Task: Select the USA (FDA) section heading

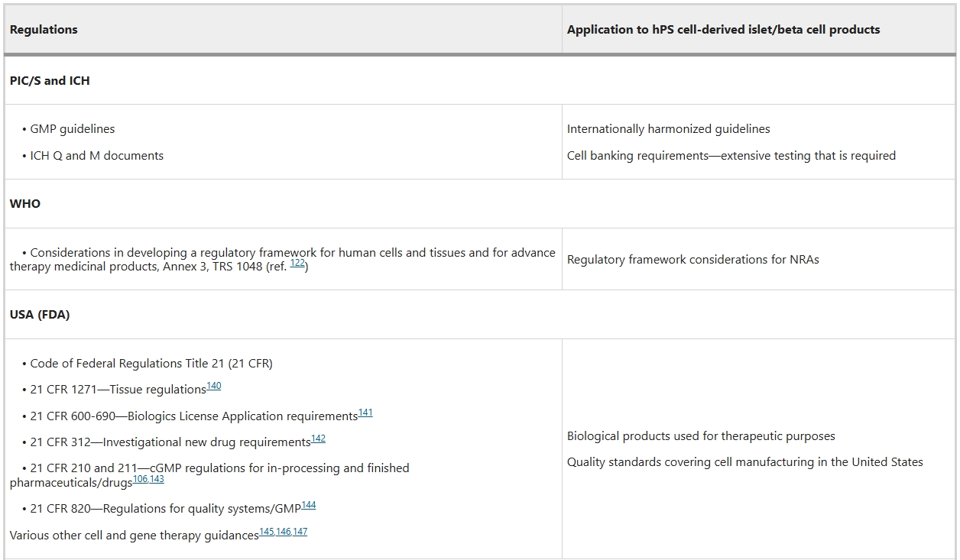Action: tap(40, 315)
